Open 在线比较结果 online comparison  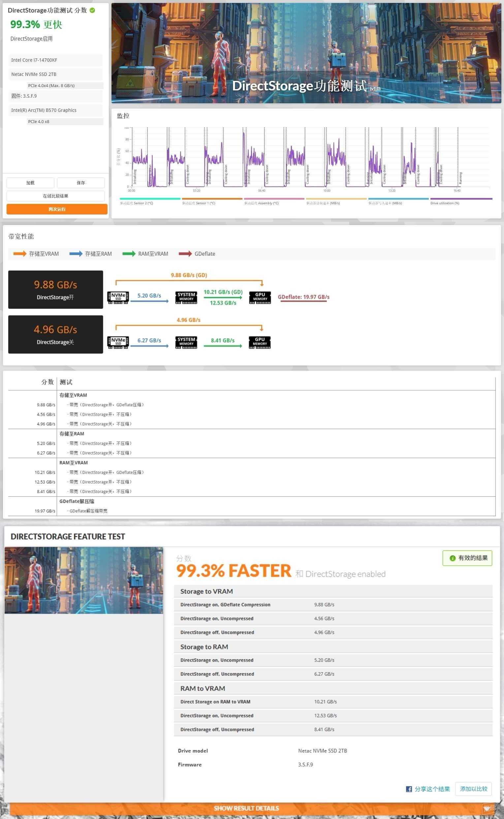pyautogui.click(x=56, y=196)
